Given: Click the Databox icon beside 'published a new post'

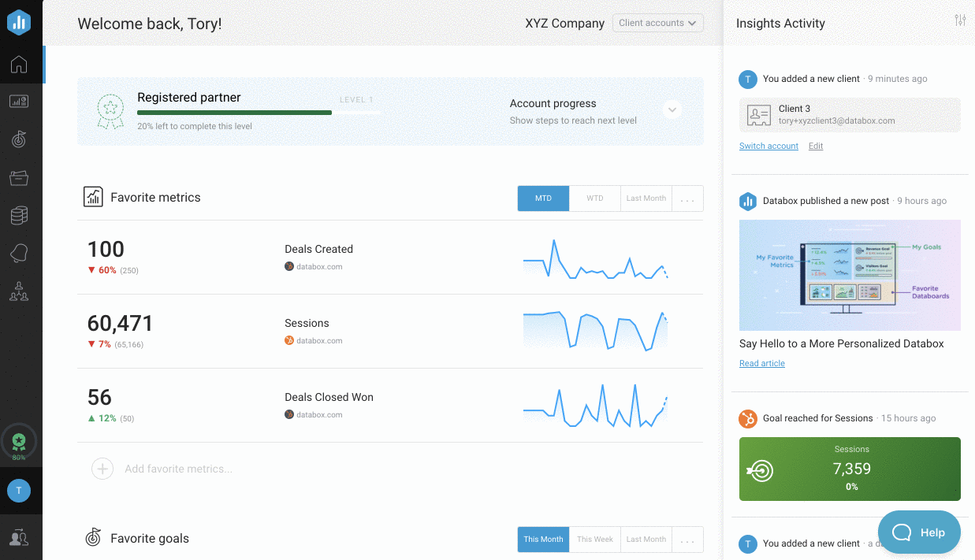Looking at the screenshot, I should coord(748,202).
